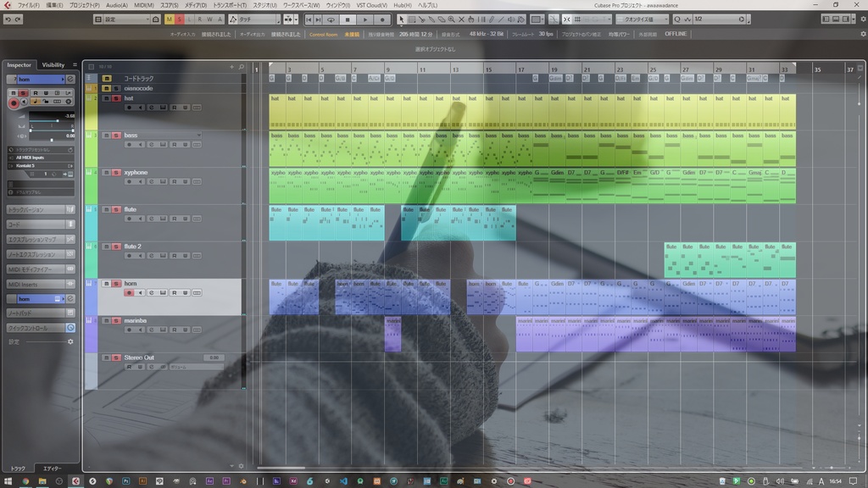The width and height of the screenshot is (868, 488).
Task: Toggle global Solo S button in toolbar
Action: tap(179, 19)
